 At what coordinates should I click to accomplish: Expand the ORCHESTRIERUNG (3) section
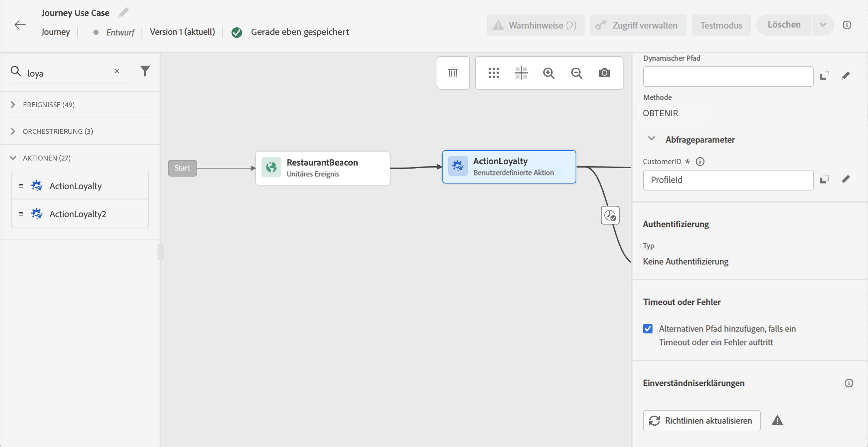click(x=13, y=131)
